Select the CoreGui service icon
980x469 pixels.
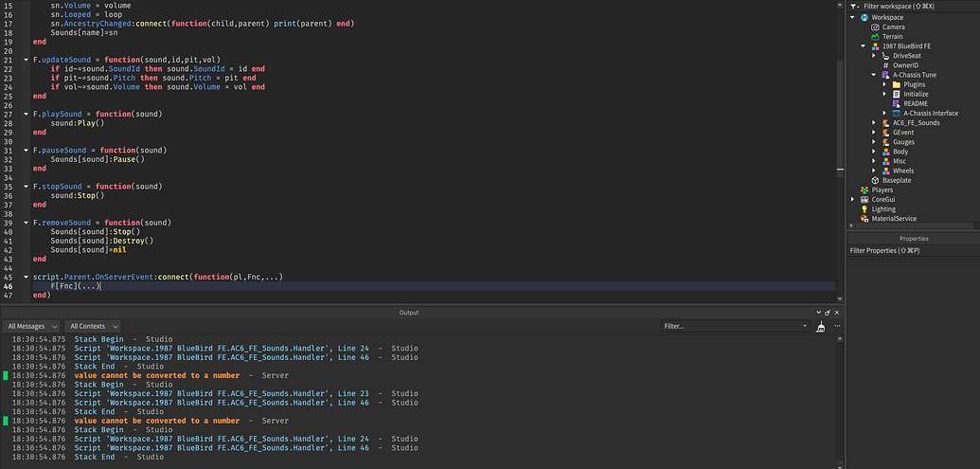pos(864,200)
